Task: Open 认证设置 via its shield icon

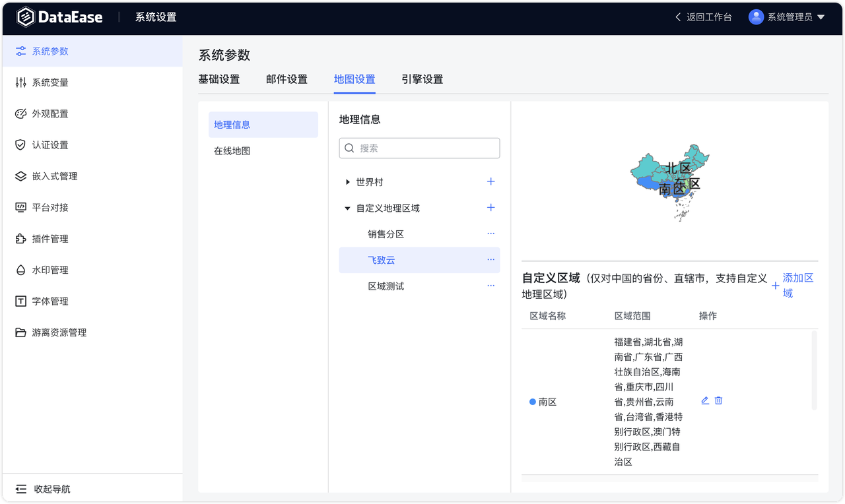Action: (x=20, y=144)
